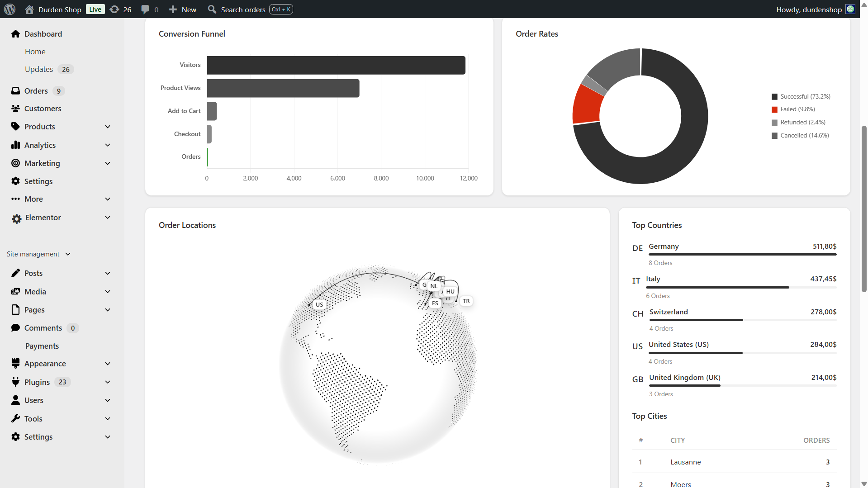868x488 pixels.
Task: Toggle Successful series in Order Rates legend
Action: pos(801,96)
